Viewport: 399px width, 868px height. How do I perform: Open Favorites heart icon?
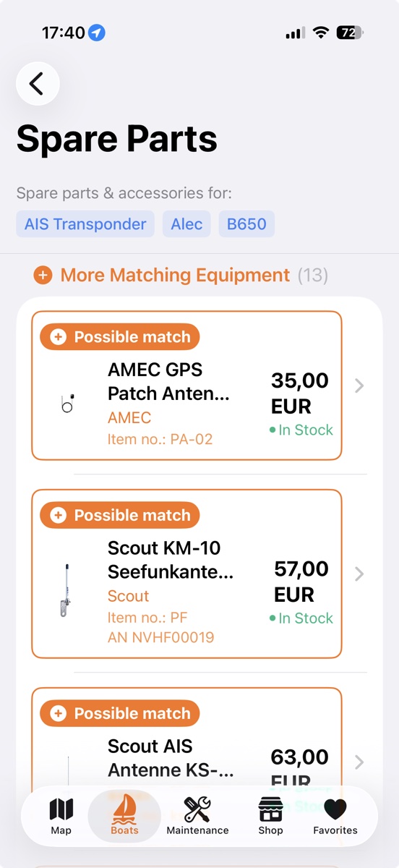[335, 809]
